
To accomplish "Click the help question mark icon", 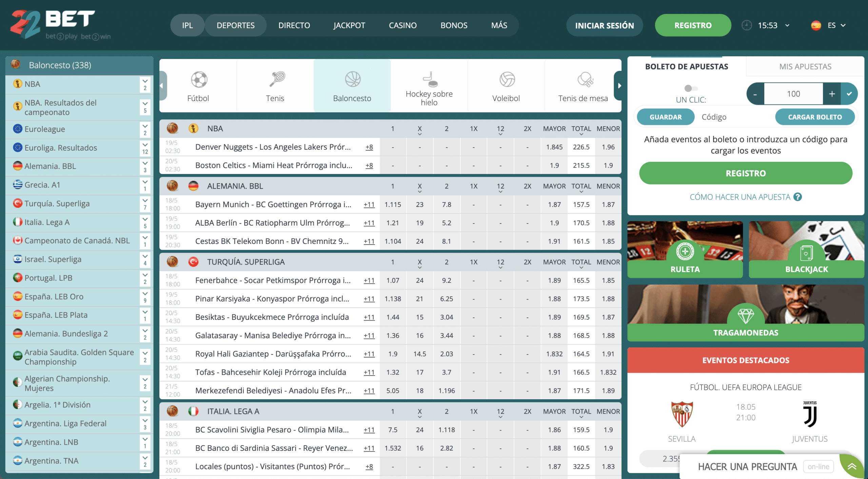I will pyautogui.click(x=798, y=197).
